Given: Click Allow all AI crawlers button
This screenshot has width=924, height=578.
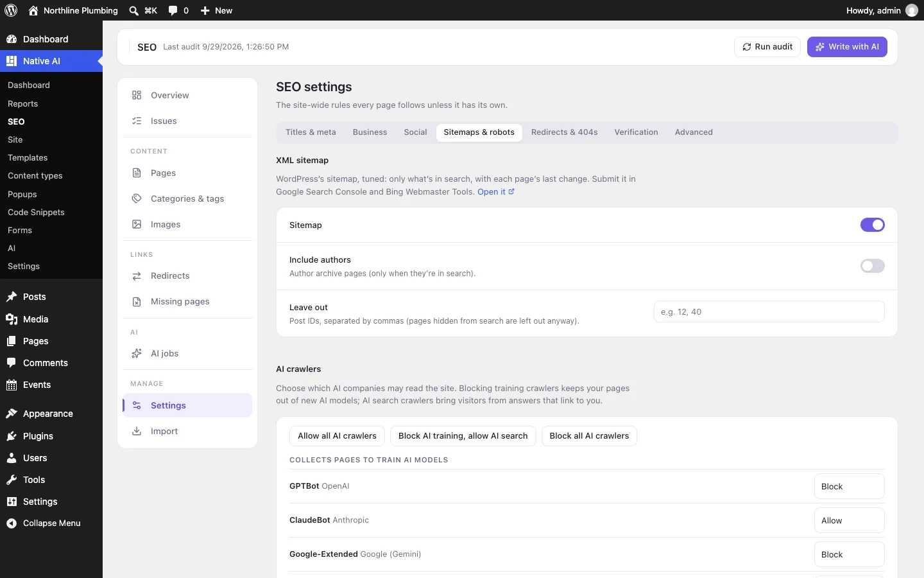Looking at the screenshot, I should 337,436.
